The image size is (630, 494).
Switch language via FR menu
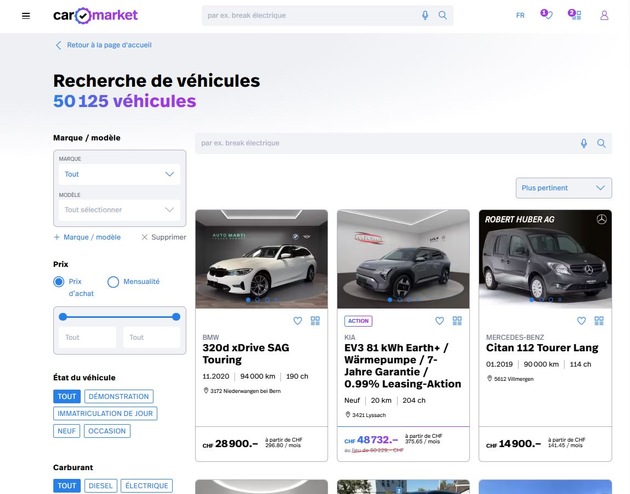pyautogui.click(x=520, y=15)
